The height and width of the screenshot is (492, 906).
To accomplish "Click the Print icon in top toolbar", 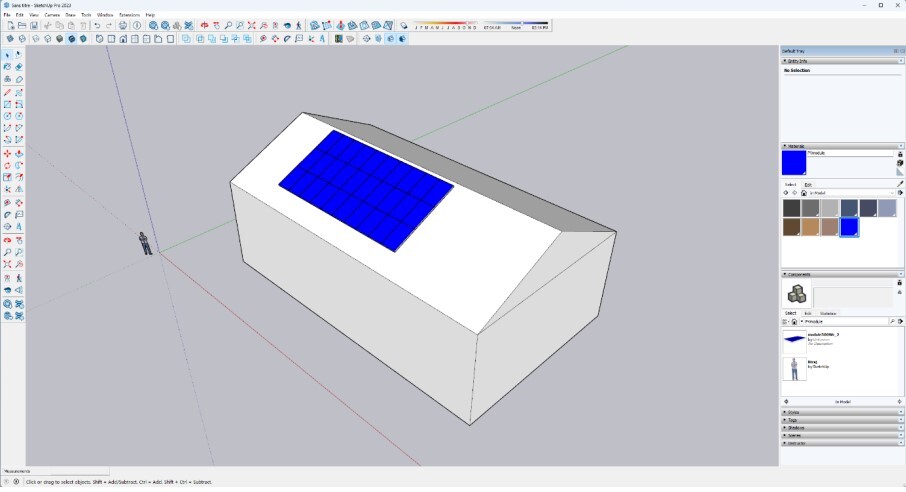I will tap(123, 25).
